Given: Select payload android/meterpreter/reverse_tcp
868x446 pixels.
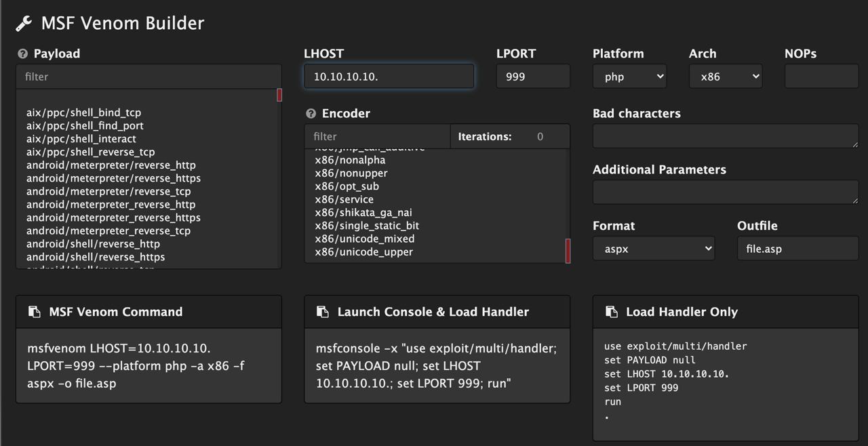Looking at the screenshot, I should tap(108, 191).
